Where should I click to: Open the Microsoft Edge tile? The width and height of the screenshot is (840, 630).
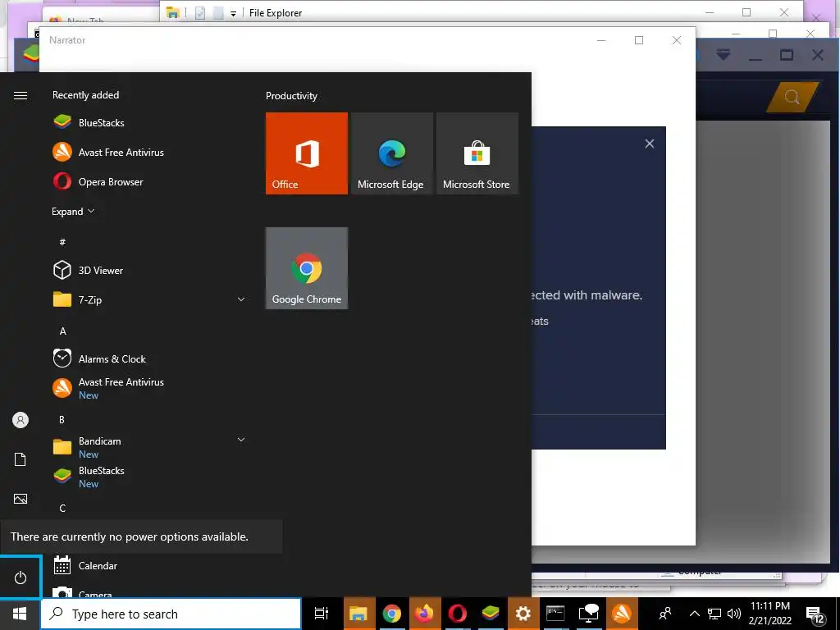(391, 153)
